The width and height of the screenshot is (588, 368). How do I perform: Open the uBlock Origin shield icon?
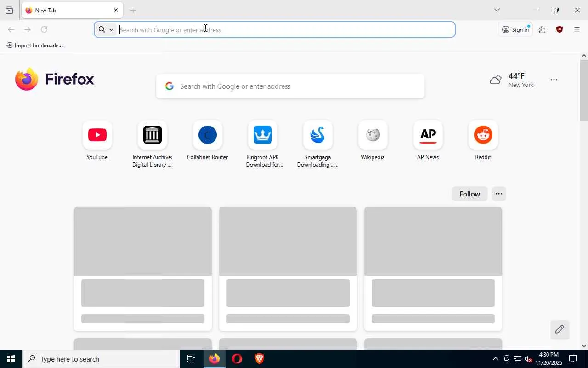(560, 30)
